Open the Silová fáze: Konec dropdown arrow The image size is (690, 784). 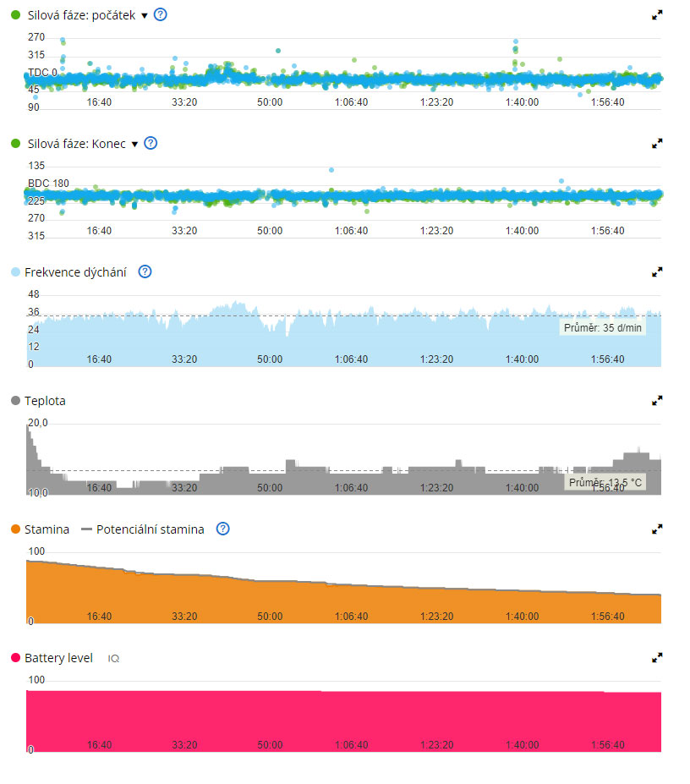[134, 145]
